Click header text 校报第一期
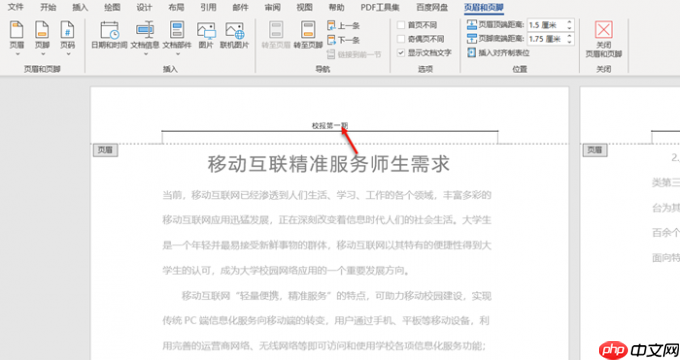This screenshot has width=680, height=360. 330,126
